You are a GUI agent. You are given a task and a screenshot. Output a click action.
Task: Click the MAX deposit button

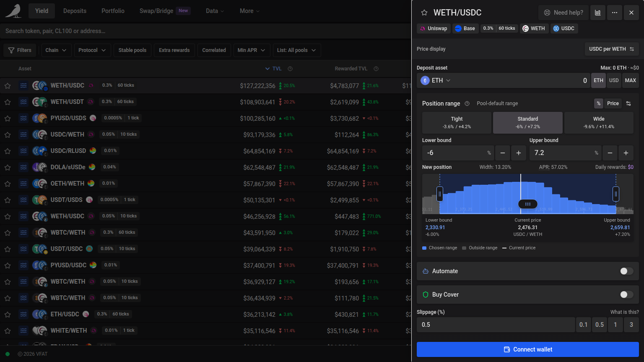click(631, 80)
